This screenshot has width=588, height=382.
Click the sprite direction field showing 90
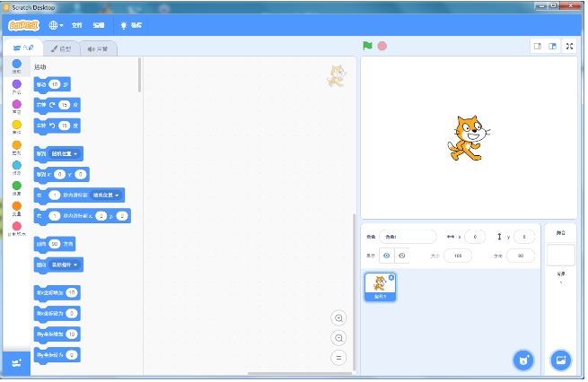521,256
